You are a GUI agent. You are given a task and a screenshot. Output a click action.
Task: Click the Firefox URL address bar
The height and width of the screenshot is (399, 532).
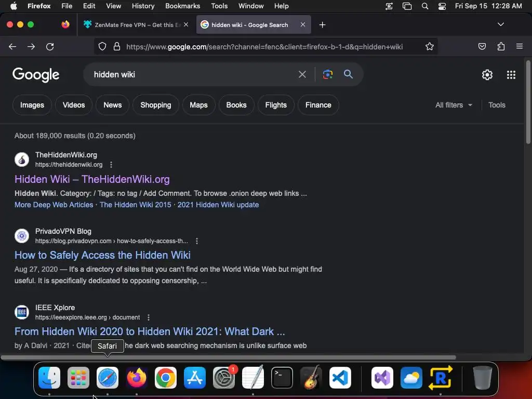(x=264, y=46)
